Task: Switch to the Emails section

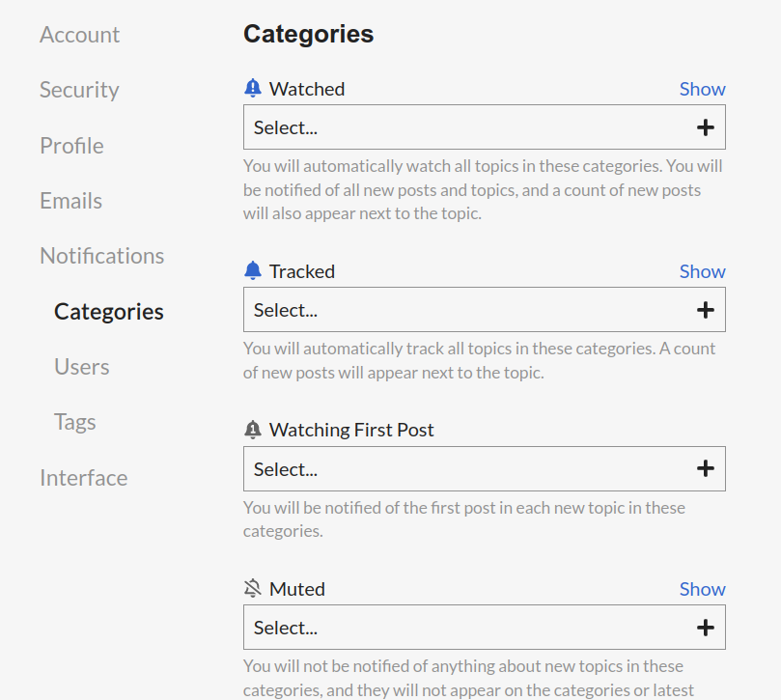Action: 70,201
